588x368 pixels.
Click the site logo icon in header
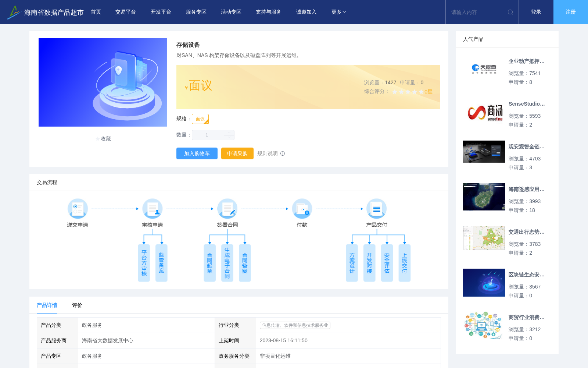(x=14, y=12)
